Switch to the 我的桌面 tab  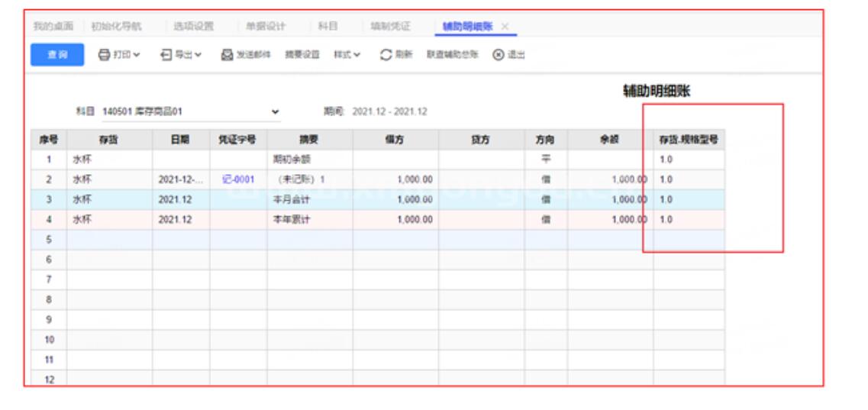click(53, 26)
